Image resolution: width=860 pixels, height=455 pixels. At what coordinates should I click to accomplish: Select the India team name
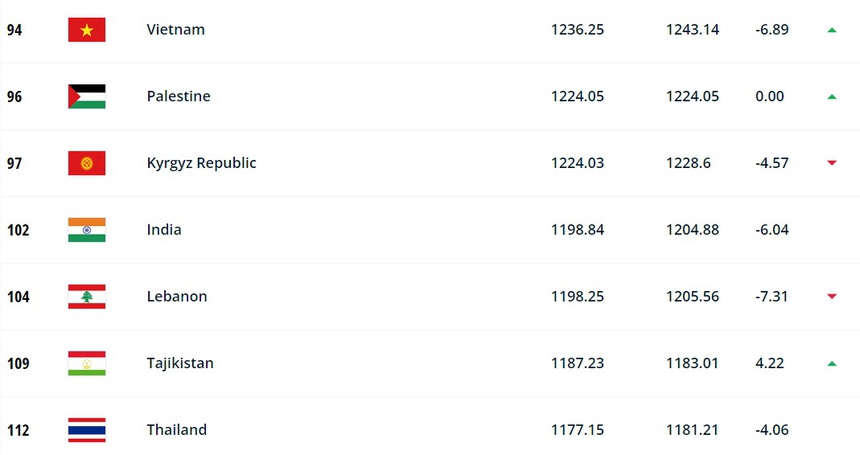164,230
